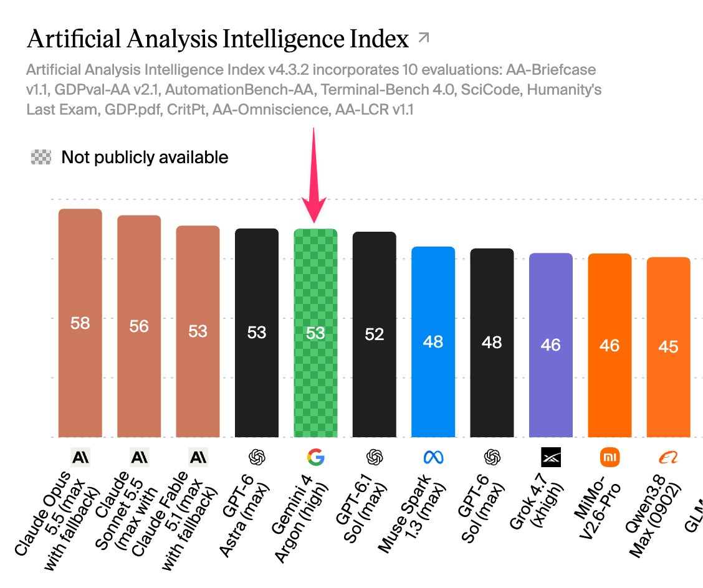Click the OpenAI logo under GPT-6.1 Sol

375,457
